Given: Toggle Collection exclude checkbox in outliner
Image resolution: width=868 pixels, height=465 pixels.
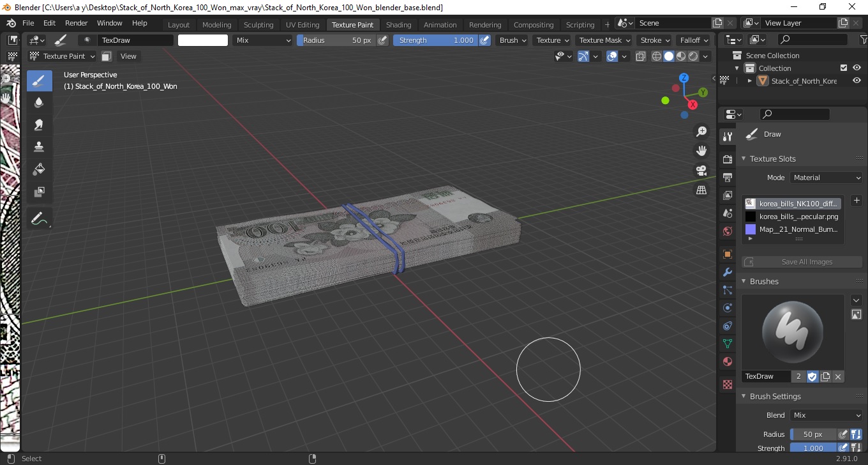Looking at the screenshot, I should 844,68.
